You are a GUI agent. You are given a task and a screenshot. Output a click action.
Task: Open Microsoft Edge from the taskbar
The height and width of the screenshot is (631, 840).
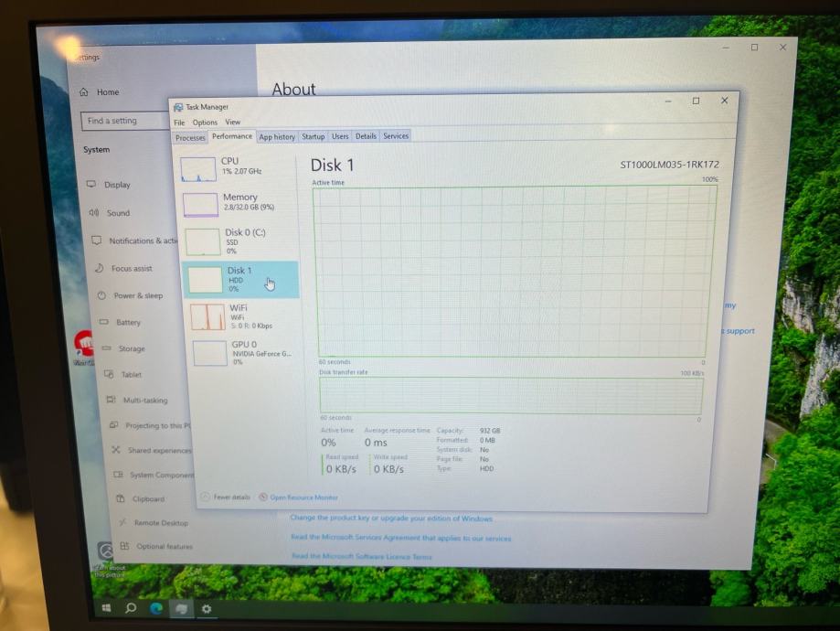[156, 608]
